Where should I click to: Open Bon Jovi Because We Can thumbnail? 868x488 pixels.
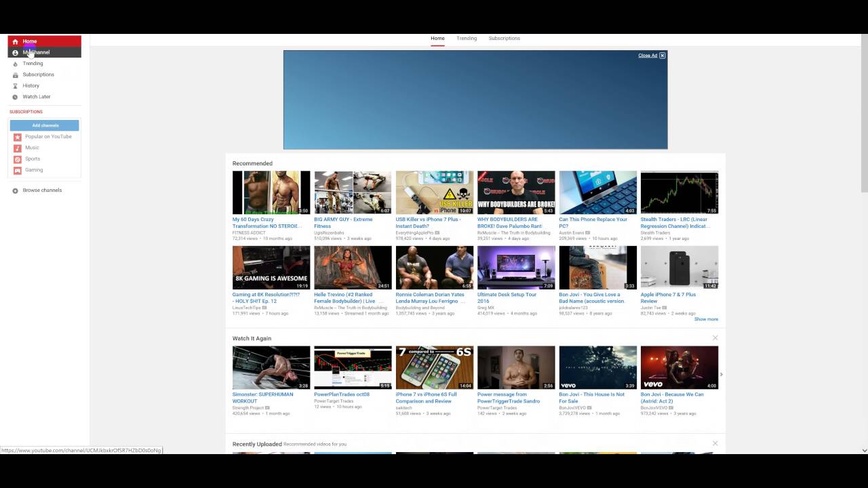pyautogui.click(x=679, y=368)
